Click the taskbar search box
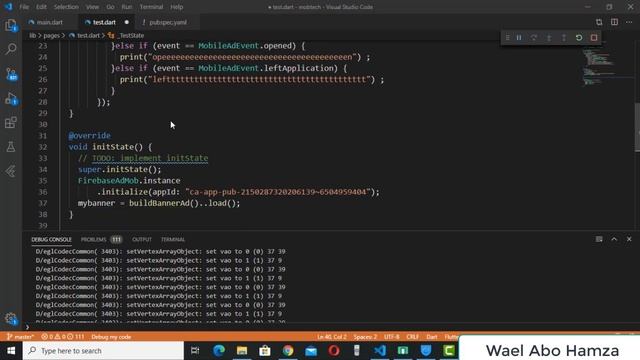 (103, 351)
